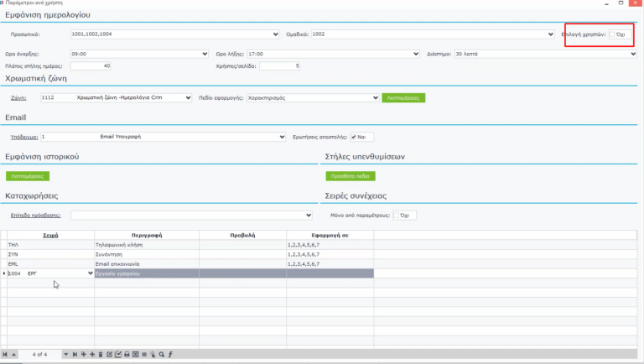Open Ομαδικό dropdown
The height and width of the screenshot is (364, 644).
pyautogui.click(x=551, y=34)
